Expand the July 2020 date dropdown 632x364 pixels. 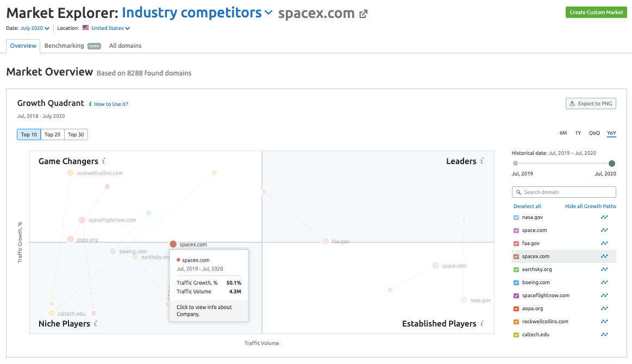pyautogui.click(x=35, y=28)
